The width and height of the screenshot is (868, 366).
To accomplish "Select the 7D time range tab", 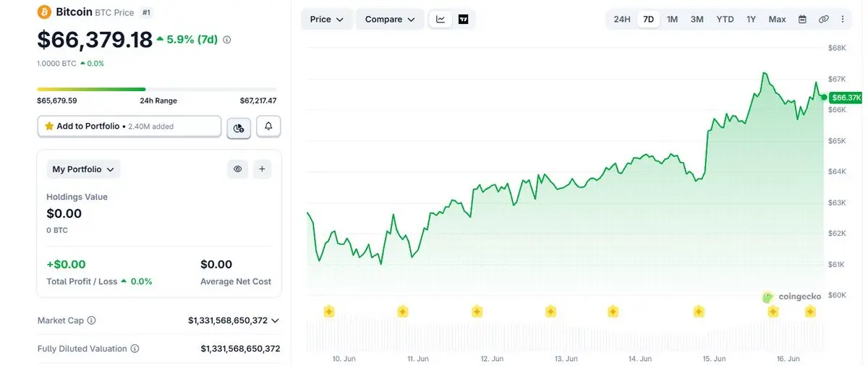I will [x=648, y=20].
